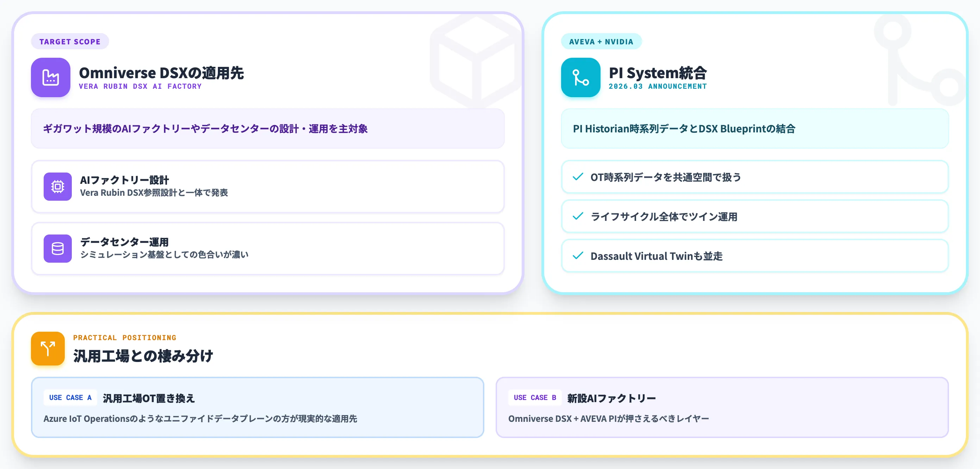Screen dimensions: 980x469
Task: Open the AIファクトリー設計 item card
Action: coord(268,187)
